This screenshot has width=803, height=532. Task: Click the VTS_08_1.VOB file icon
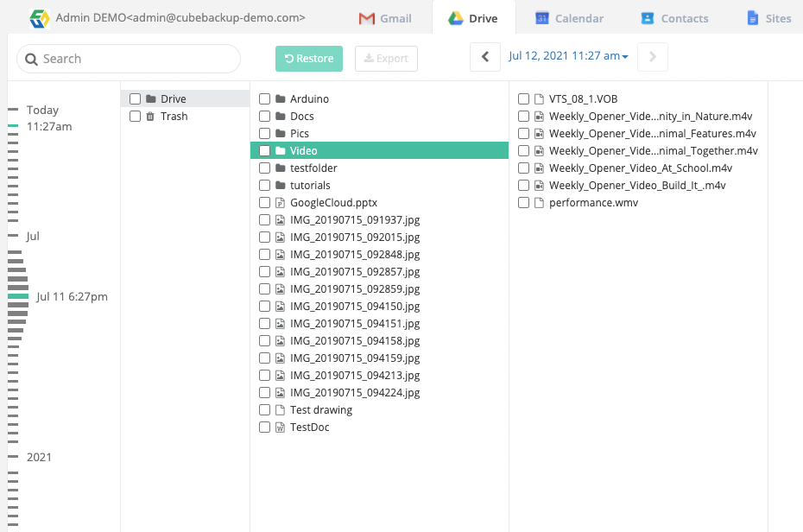pyautogui.click(x=539, y=98)
